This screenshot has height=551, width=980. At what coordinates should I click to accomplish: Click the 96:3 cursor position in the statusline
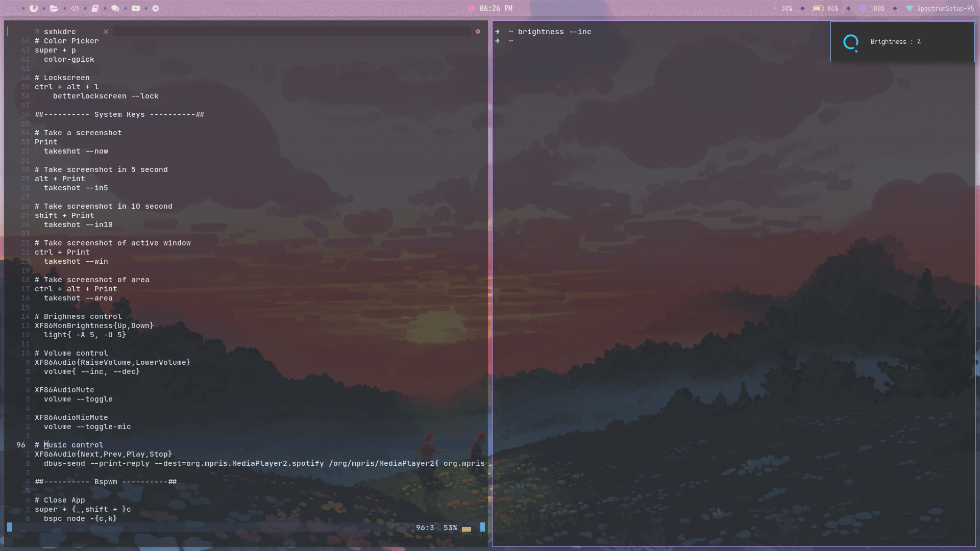[x=426, y=528]
